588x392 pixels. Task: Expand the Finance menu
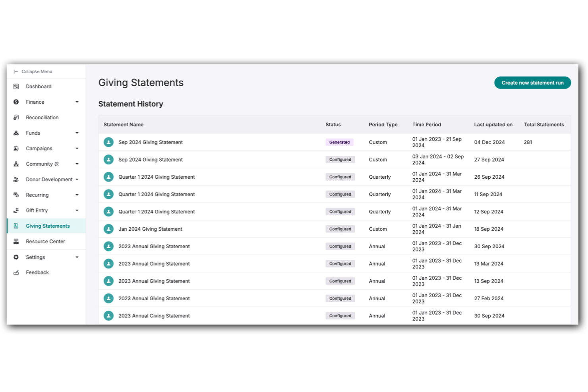[77, 102]
